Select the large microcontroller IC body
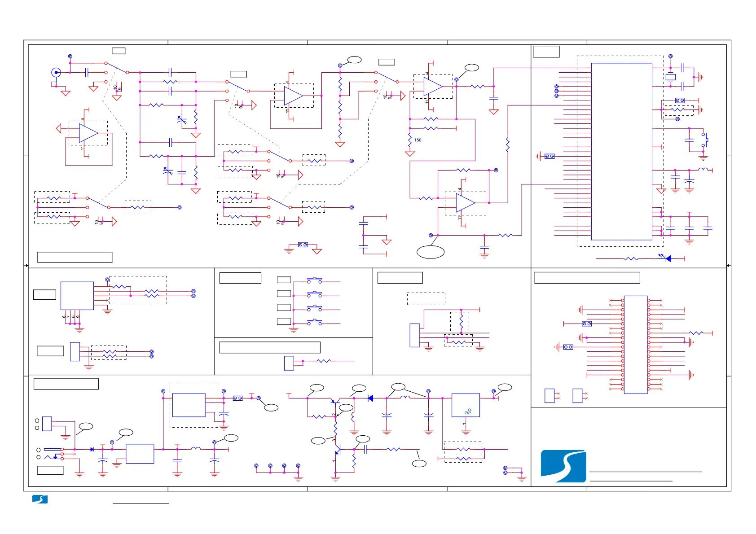This screenshot has width=756, height=534. 621,152
